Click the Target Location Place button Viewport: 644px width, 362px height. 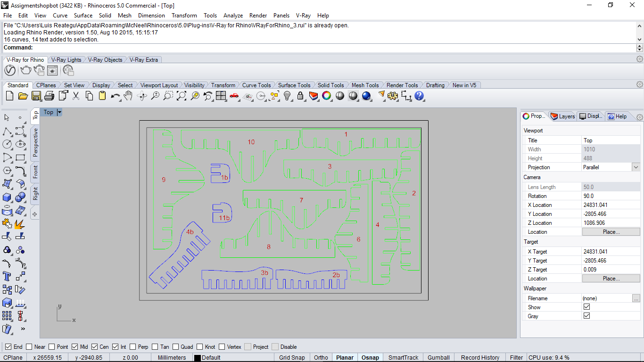611,279
